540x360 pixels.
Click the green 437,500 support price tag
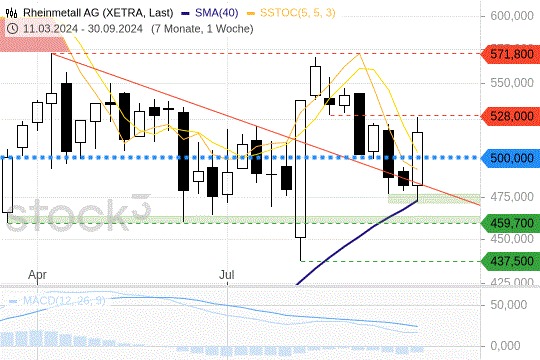[x=510, y=261]
